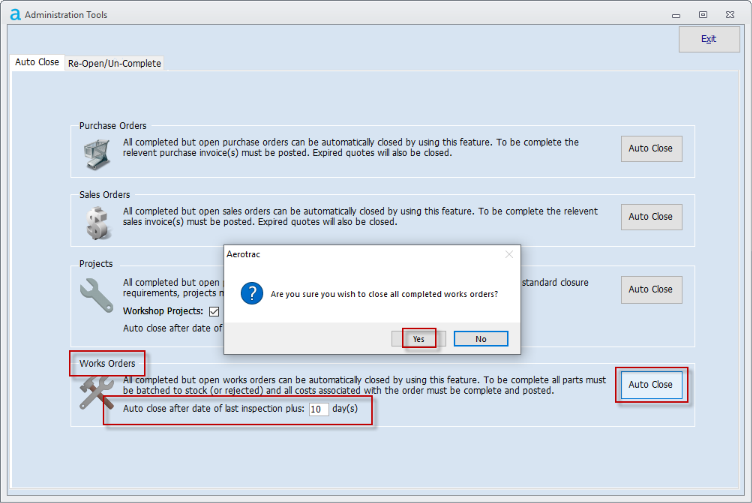Minimize the Administration Tools window
The image size is (752, 503).
point(674,14)
